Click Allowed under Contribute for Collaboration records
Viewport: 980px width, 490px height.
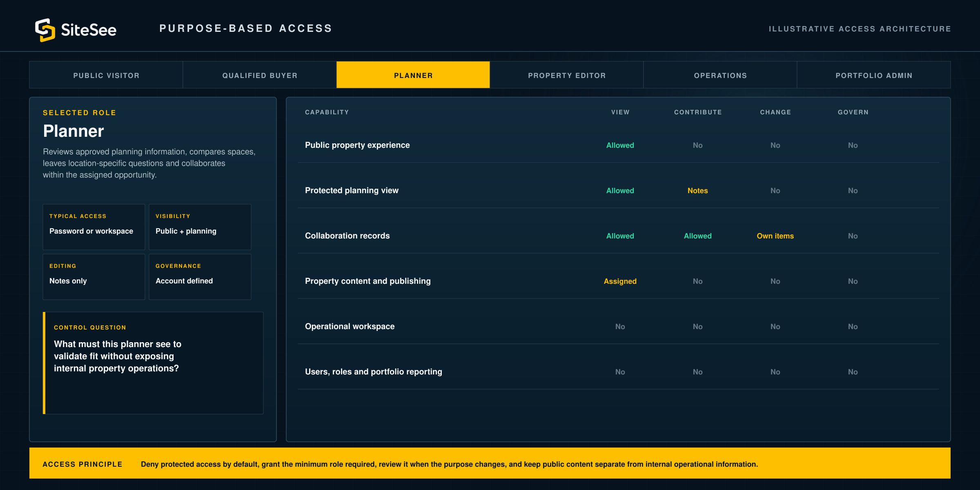698,236
